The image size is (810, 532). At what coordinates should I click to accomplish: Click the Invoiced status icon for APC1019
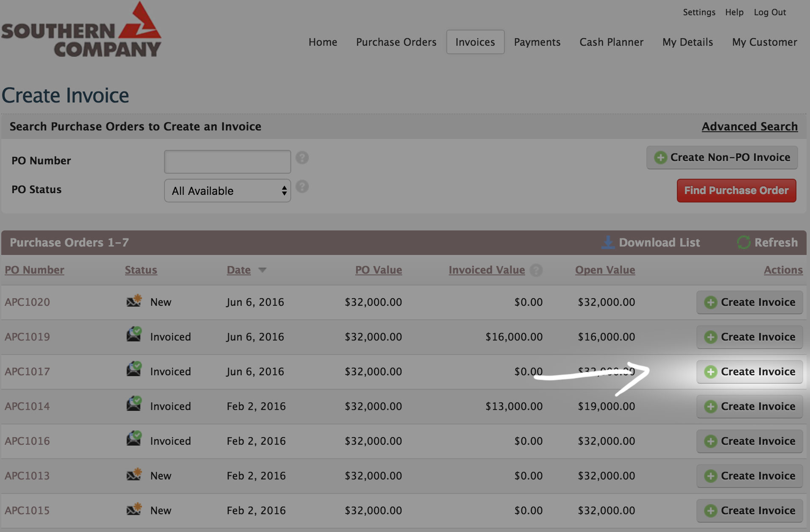134,335
